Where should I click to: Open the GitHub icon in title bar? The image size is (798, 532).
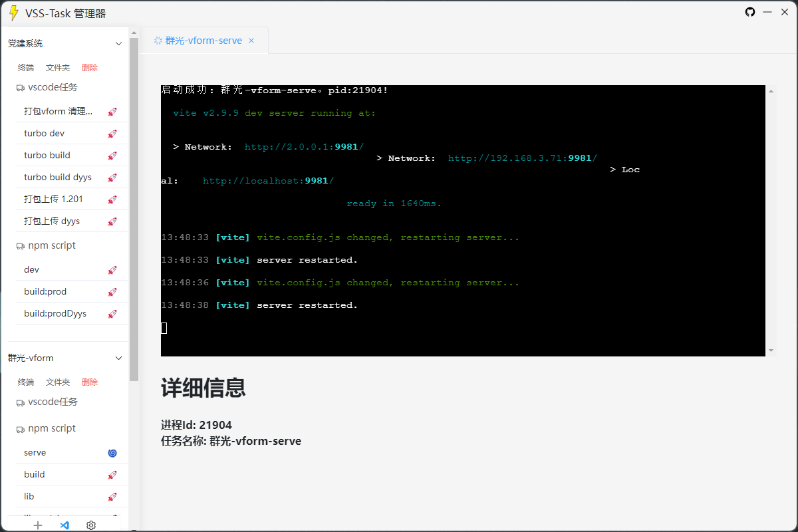tap(750, 12)
